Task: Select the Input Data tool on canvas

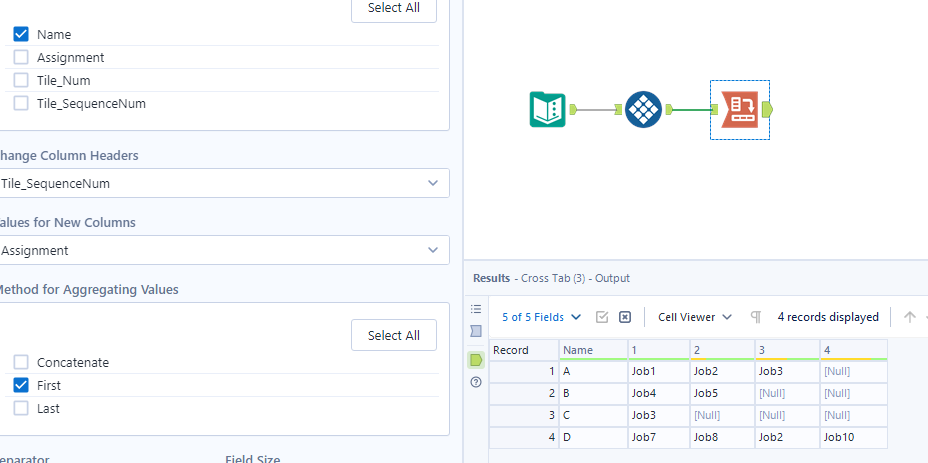Action: 547,109
